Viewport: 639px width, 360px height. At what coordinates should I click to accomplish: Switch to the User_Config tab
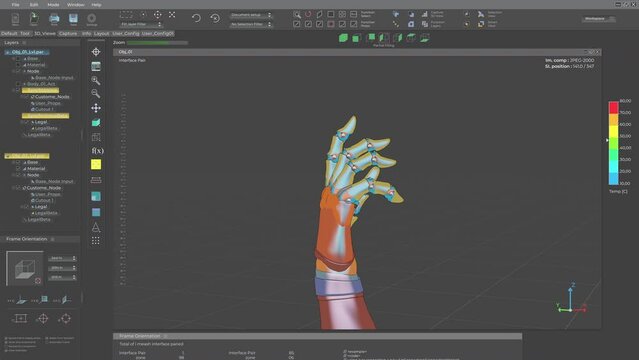(x=126, y=33)
